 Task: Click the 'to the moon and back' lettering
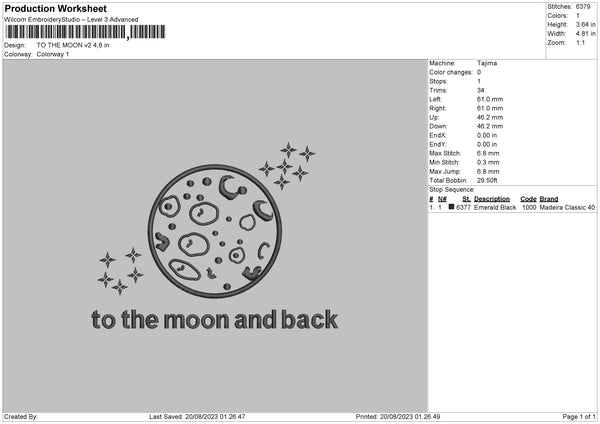coord(215,320)
